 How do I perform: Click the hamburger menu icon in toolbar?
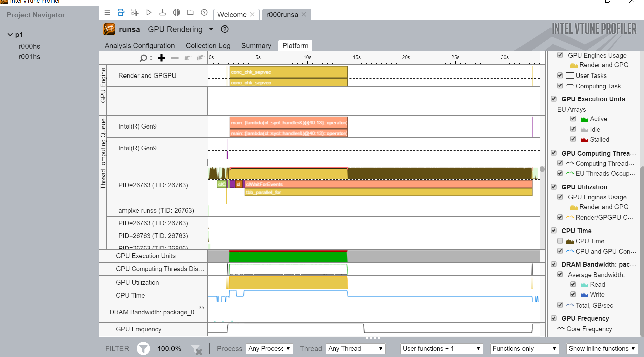(107, 13)
